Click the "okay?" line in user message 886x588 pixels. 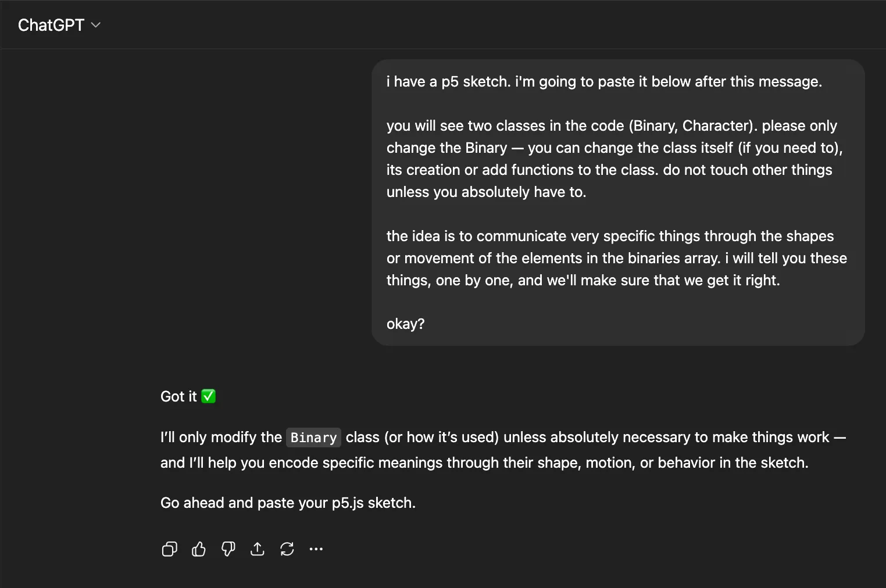(x=405, y=324)
